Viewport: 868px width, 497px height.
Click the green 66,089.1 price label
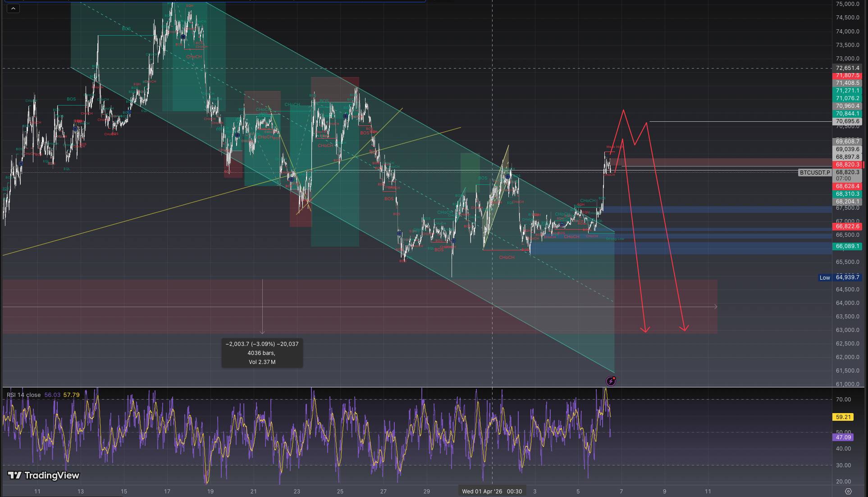tap(847, 246)
